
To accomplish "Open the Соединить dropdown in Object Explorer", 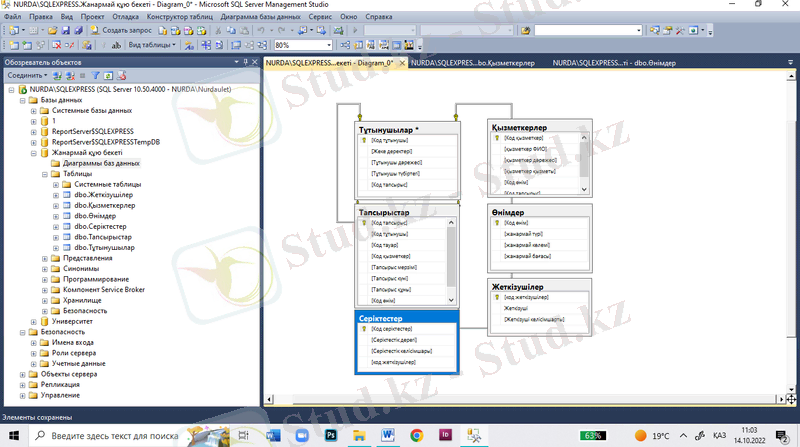I will [26, 75].
